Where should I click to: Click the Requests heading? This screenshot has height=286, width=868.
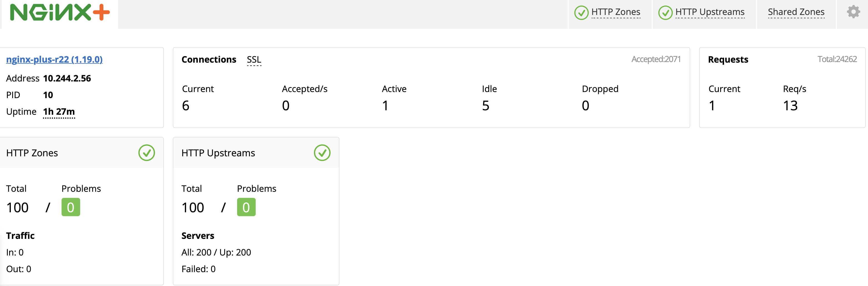[728, 59]
